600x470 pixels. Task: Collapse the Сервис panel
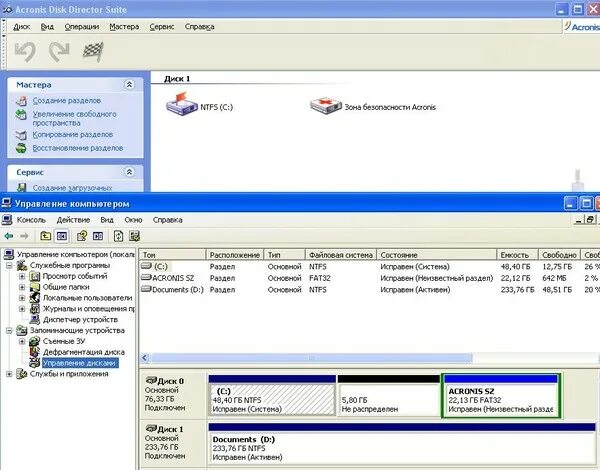[129, 172]
